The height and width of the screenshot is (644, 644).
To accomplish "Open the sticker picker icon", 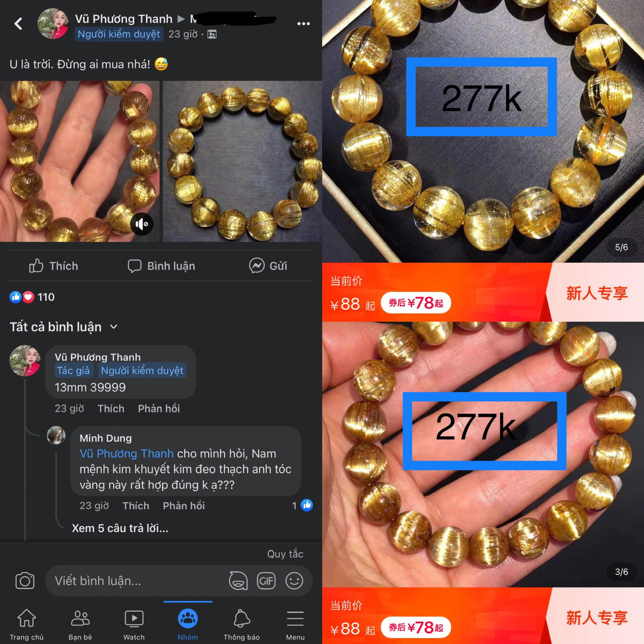I will pos(238,581).
